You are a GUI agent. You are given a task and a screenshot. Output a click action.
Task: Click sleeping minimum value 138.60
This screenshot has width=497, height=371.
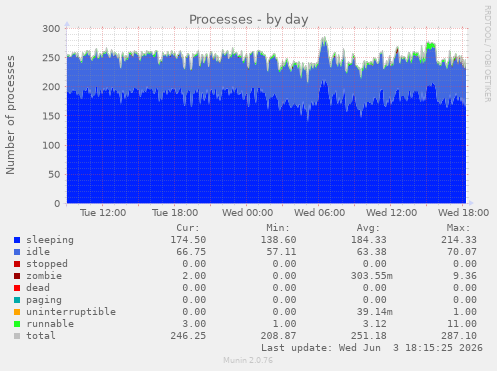coord(278,240)
